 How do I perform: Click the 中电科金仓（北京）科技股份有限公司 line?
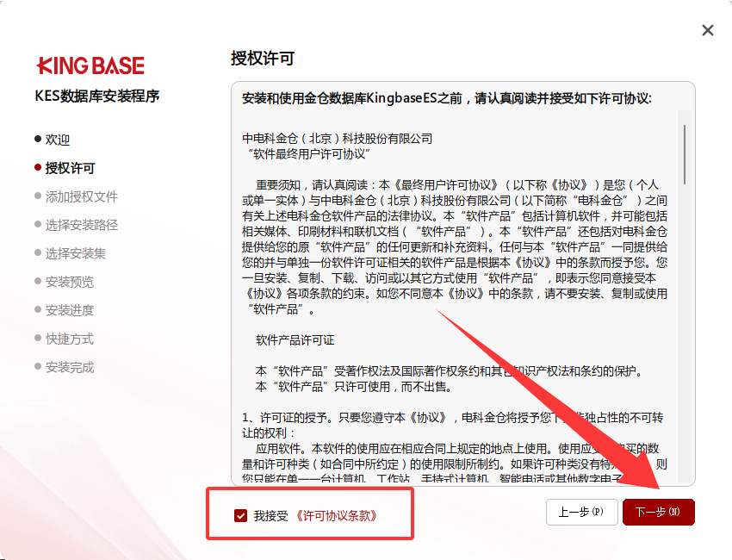[x=337, y=139]
